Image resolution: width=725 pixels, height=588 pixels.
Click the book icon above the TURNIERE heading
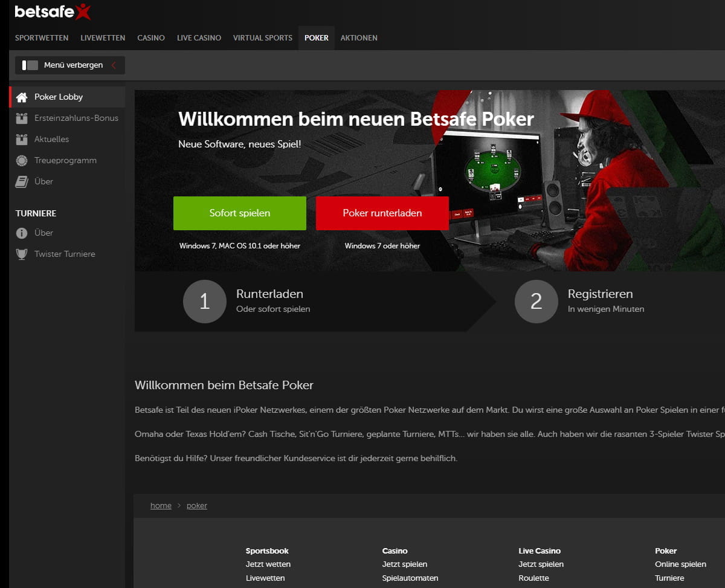coord(22,181)
